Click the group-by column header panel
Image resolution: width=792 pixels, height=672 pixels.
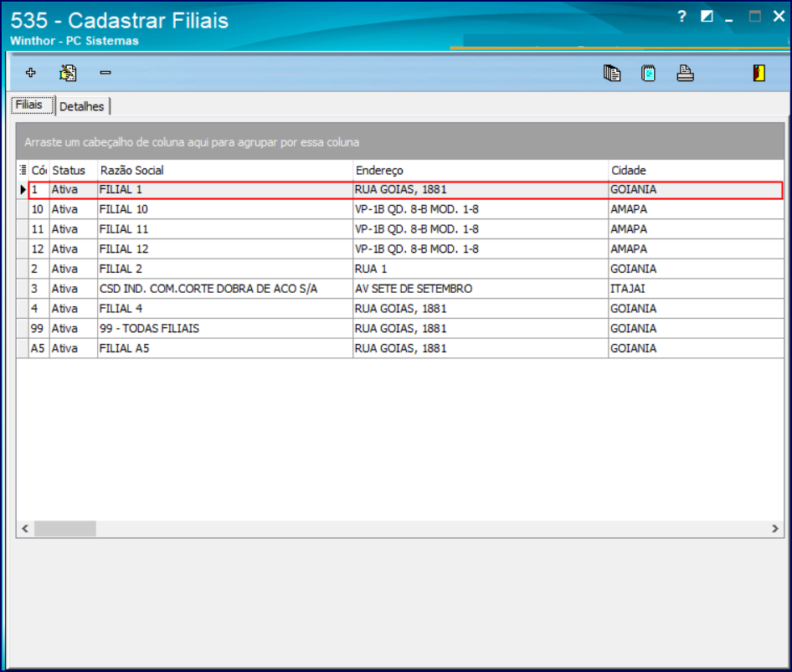[x=400, y=142]
